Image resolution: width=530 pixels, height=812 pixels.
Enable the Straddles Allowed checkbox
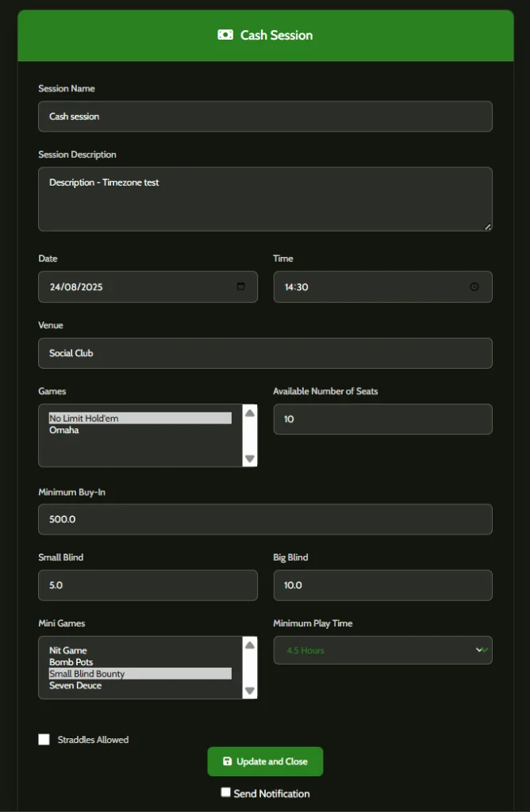coord(44,740)
